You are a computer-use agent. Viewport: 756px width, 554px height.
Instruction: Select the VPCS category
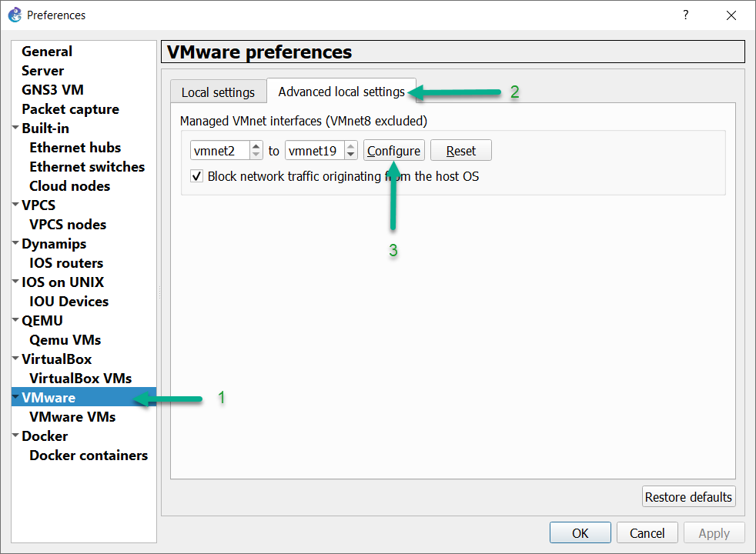click(x=38, y=205)
